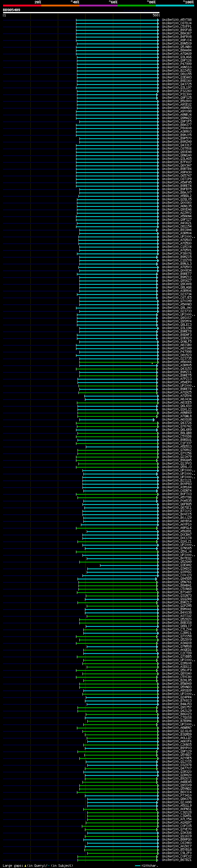
Task: Click hit label UniRef100_P38076
Action: coord(177,253)
